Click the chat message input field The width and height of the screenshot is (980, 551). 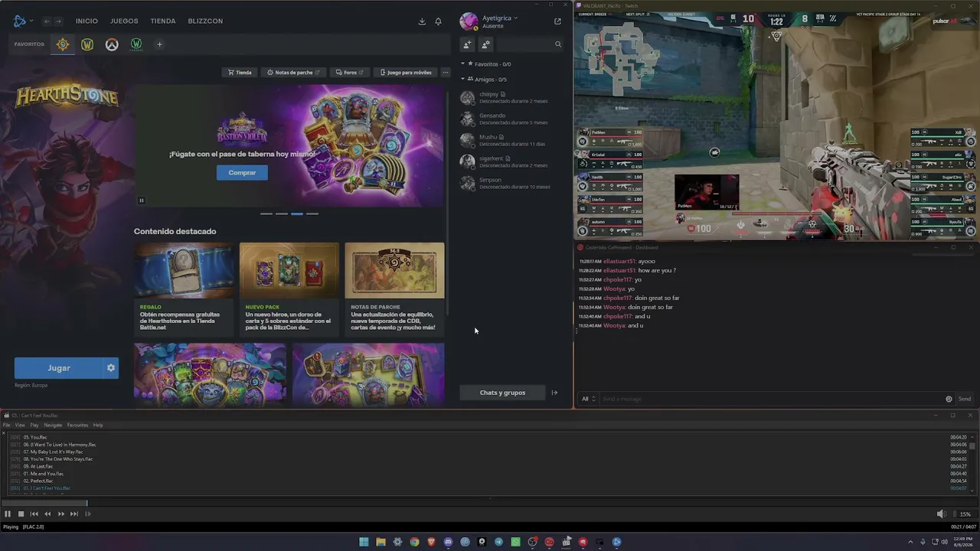pos(769,399)
